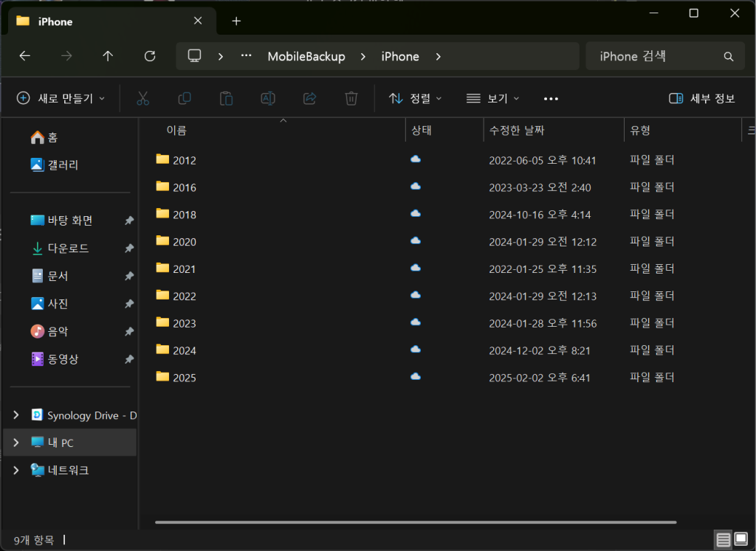Open 바탕 화면 in the sidebar
Viewport: 756px width, 551px height.
61,221
